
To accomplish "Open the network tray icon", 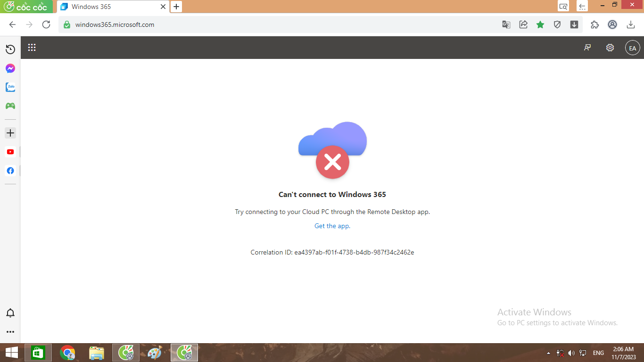I will [x=583, y=353].
